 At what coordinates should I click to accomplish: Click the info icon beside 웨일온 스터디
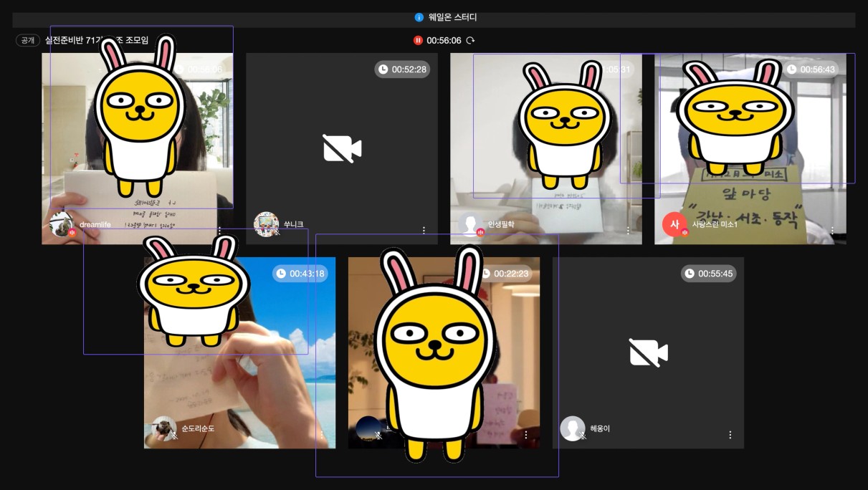pyautogui.click(x=419, y=17)
